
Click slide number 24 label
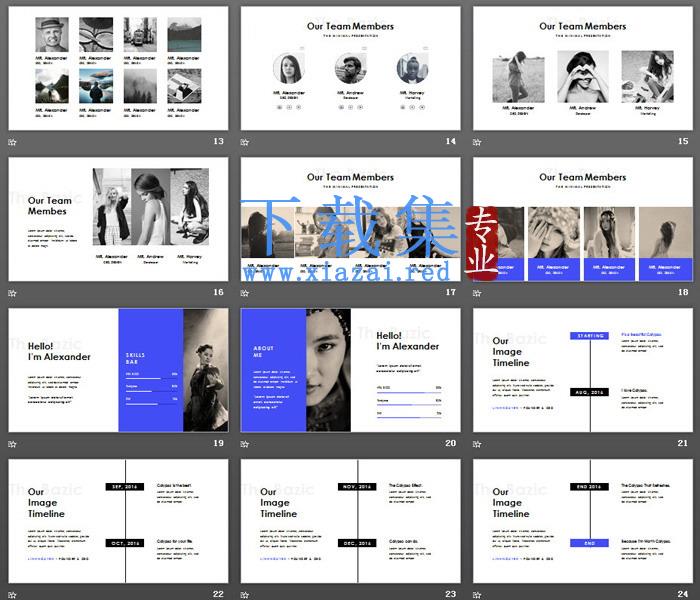point(683,594)
